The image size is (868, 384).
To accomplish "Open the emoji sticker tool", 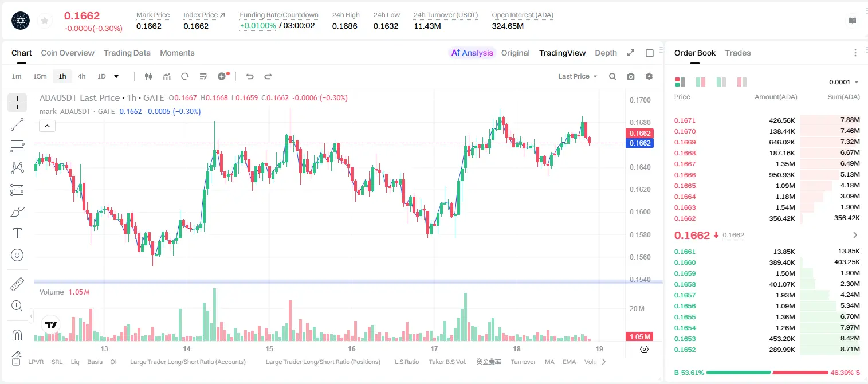I will coord(17,255).
